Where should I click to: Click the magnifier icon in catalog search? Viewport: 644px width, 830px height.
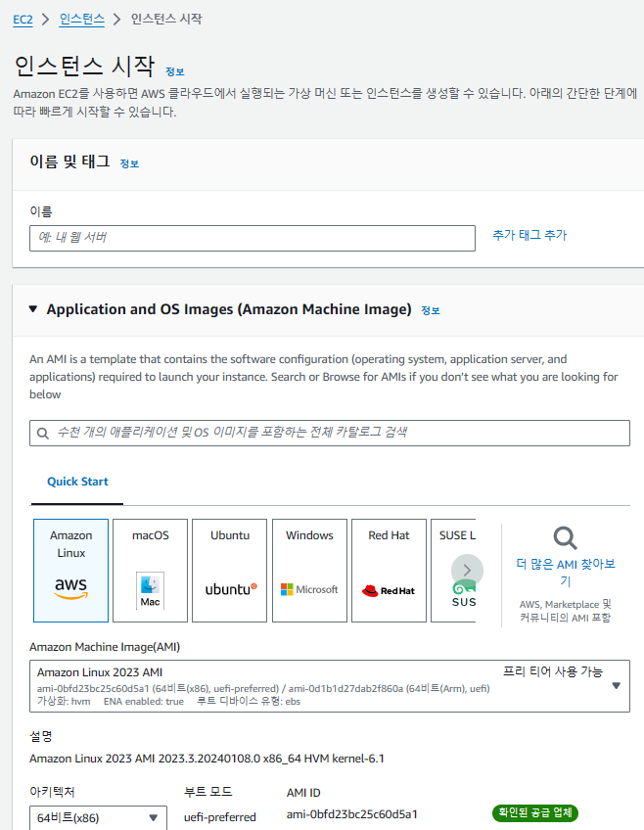coord(43,434)
